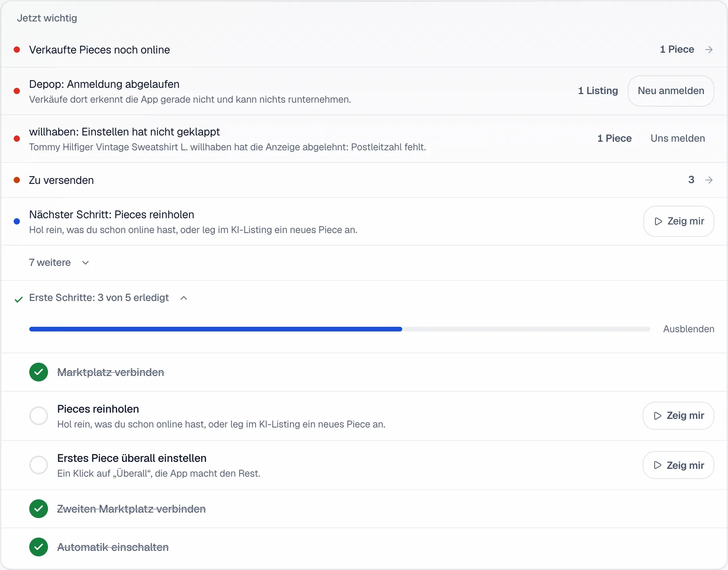Click the 1 Listing count for Depop
728x570 pixels.
click(598, 91)
